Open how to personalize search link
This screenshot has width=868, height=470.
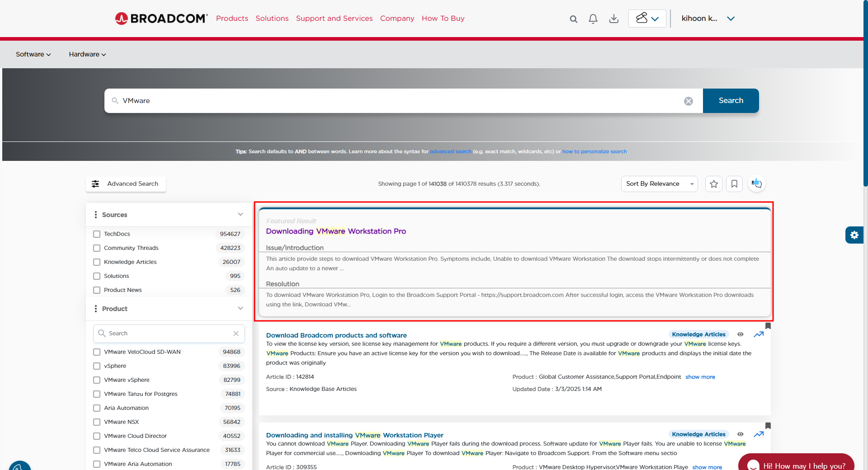594,152
